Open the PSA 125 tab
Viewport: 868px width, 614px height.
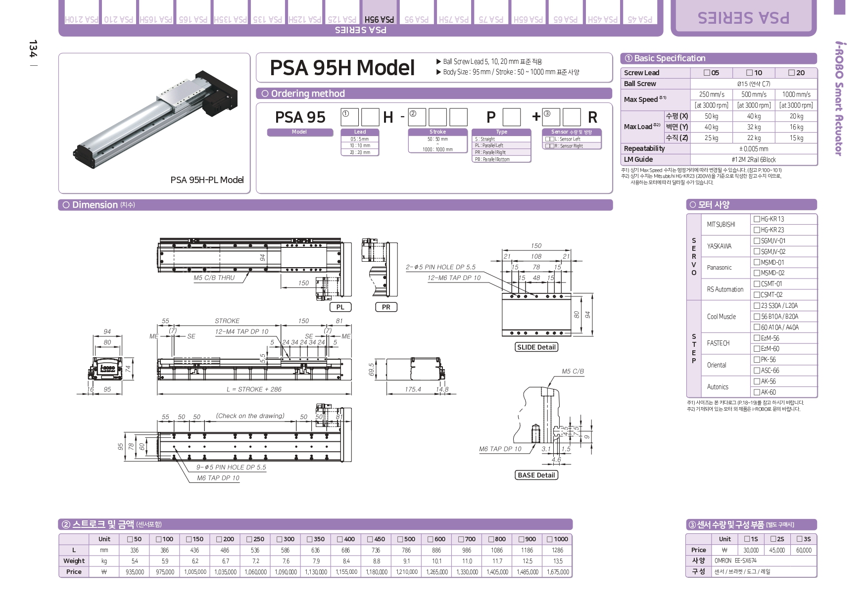(342, 13)
